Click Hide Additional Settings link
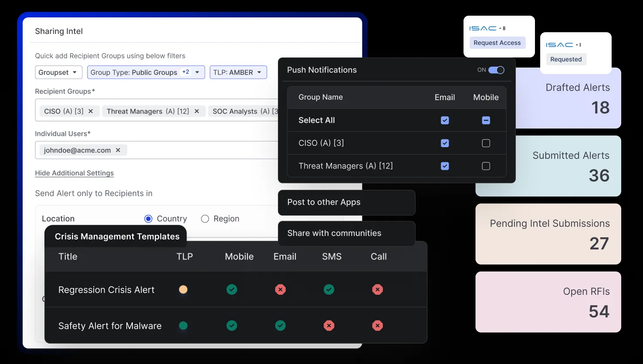Viewport: 643px width, 364px height. click(x=74, y=173)
